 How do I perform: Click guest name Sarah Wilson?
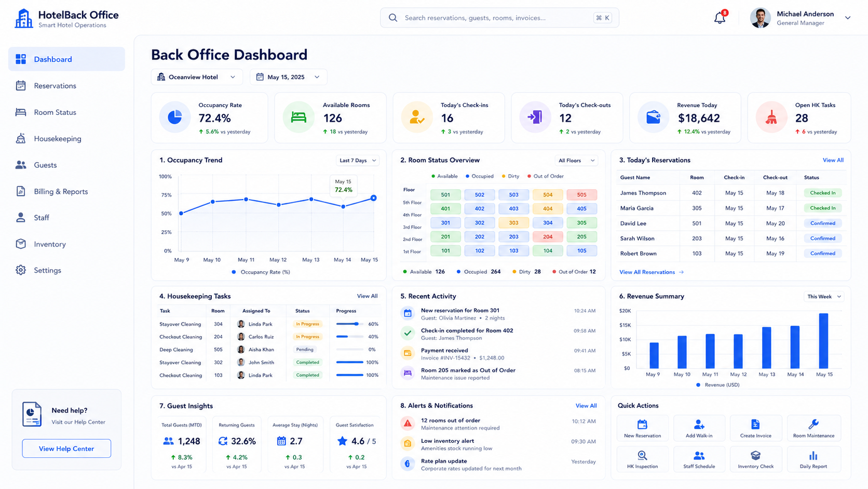click(637, 239)
